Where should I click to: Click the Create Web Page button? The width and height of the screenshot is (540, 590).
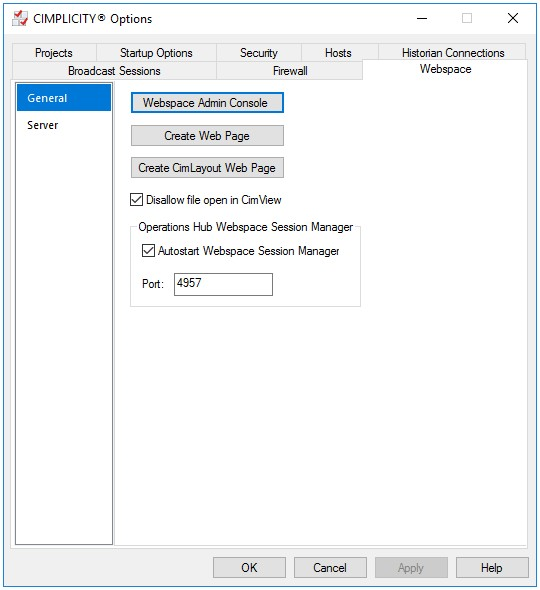pos(207,135)
